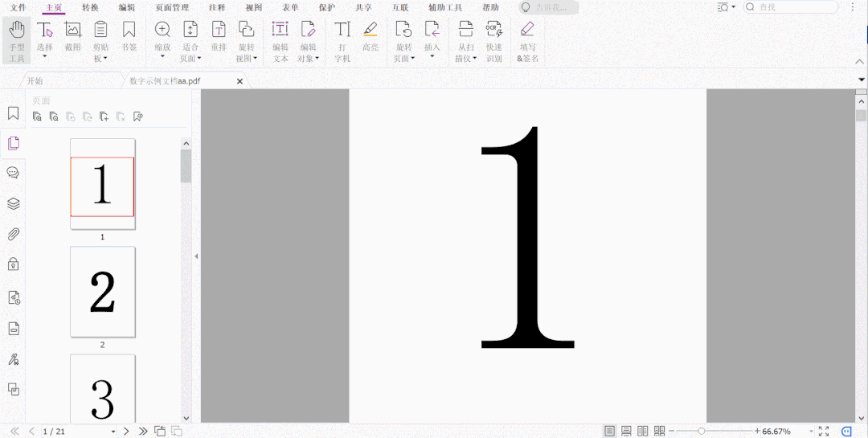868x438 pixels.
Task: Activate the Highlight (高亮) tool
Action: [370, 40]
